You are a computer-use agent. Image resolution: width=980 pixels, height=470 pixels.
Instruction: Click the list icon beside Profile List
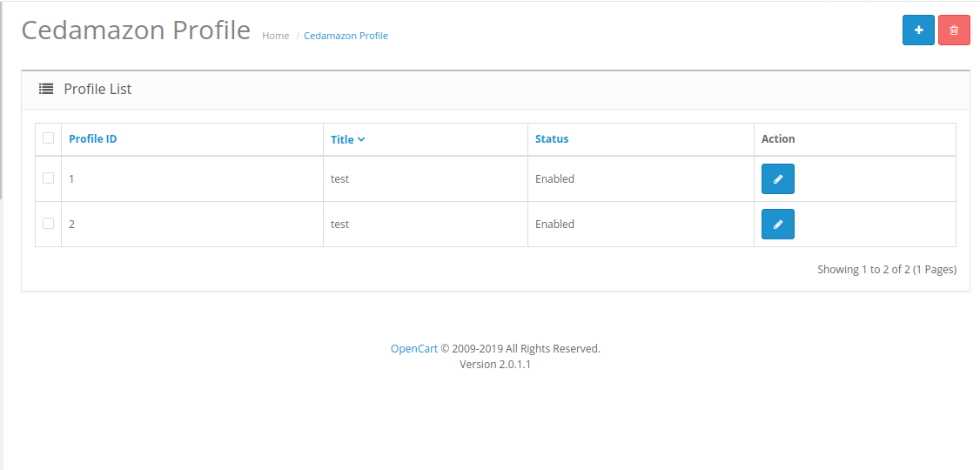click(x=46, y=89)
